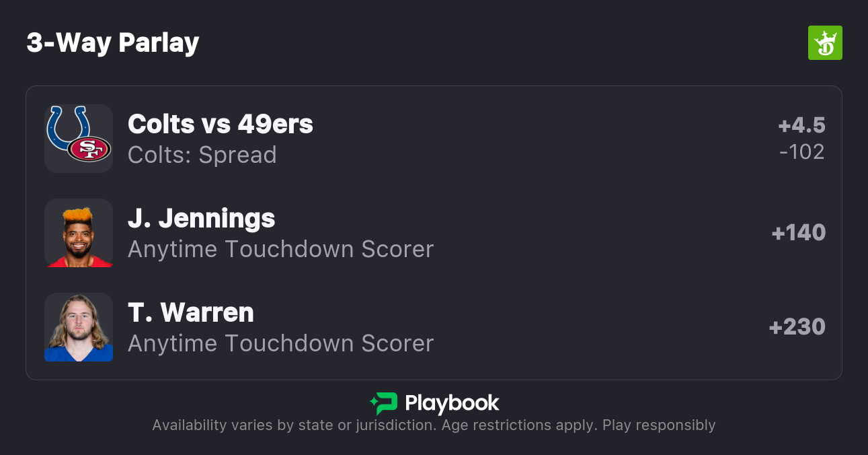Image resolution: width=868 pixels, height=455 pixels.
Task: Select the +140 odds for Jennings
Action: 798,233
